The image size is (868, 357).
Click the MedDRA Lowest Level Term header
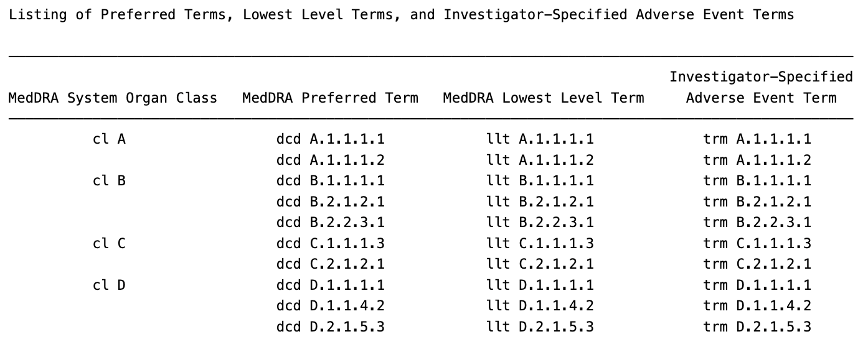[543, 98]
